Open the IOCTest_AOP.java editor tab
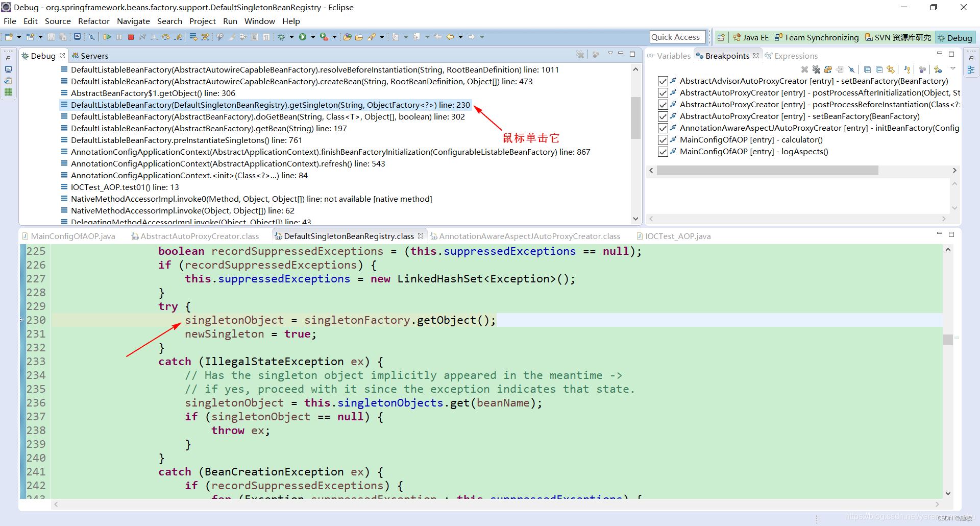The height and width of the screenshot is (526, 980). 674,236
